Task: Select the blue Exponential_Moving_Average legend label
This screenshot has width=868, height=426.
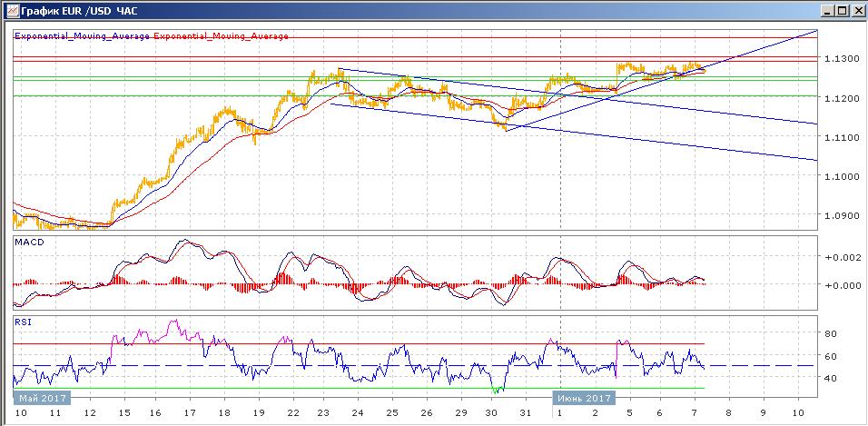Action: pyautogui.click(x=83, y=36)
